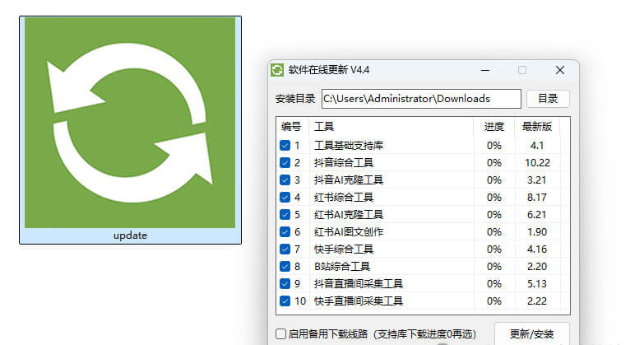
Task: Click version 8.17 of 红书综合工具
Action: (x=537, y=198)
